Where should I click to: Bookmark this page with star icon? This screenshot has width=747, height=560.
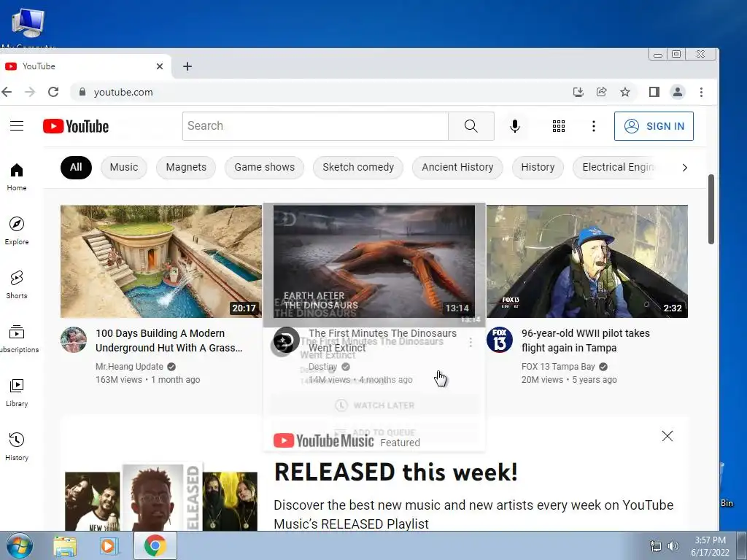coord(625,92)
